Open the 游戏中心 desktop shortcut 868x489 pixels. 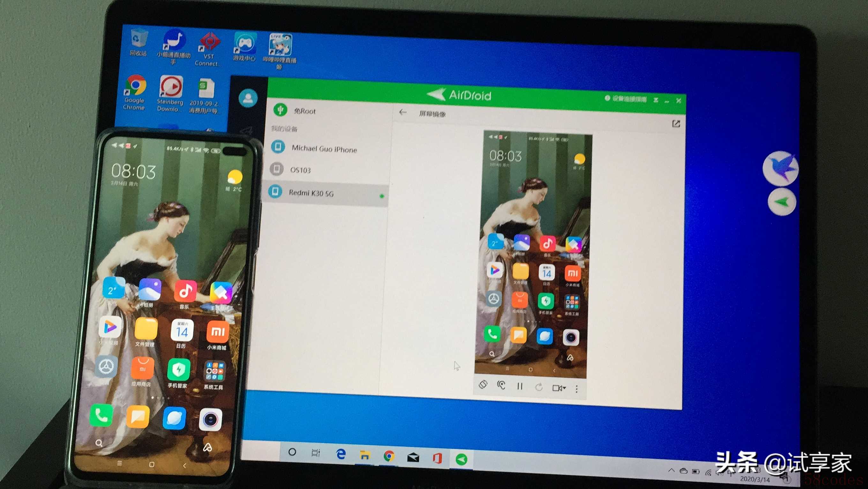[x=245, y=47]
